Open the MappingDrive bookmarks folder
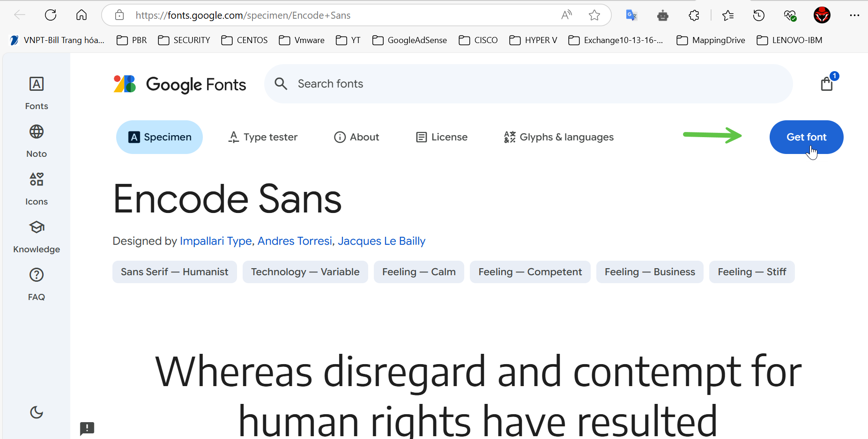 click(x=711, y=40)
